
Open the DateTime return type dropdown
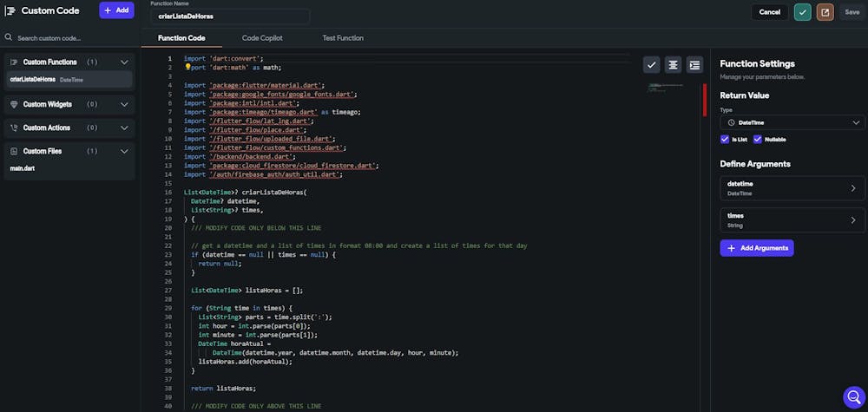(x=792, y=123)
